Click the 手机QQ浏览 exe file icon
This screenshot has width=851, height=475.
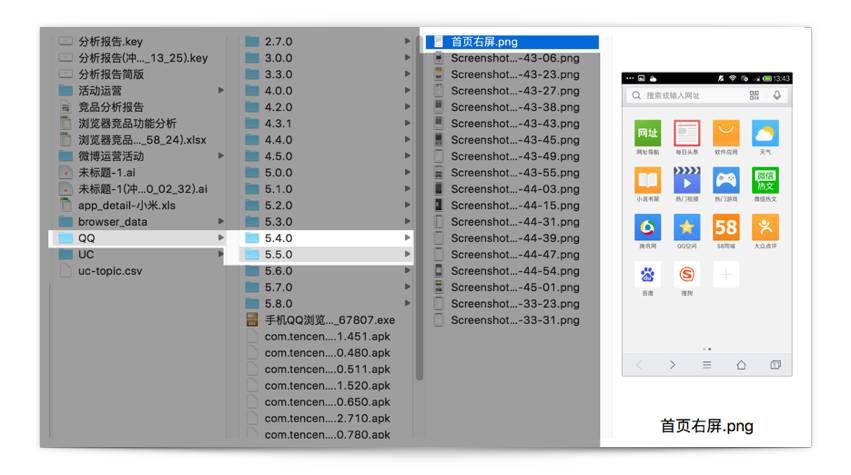pos(252,320)
